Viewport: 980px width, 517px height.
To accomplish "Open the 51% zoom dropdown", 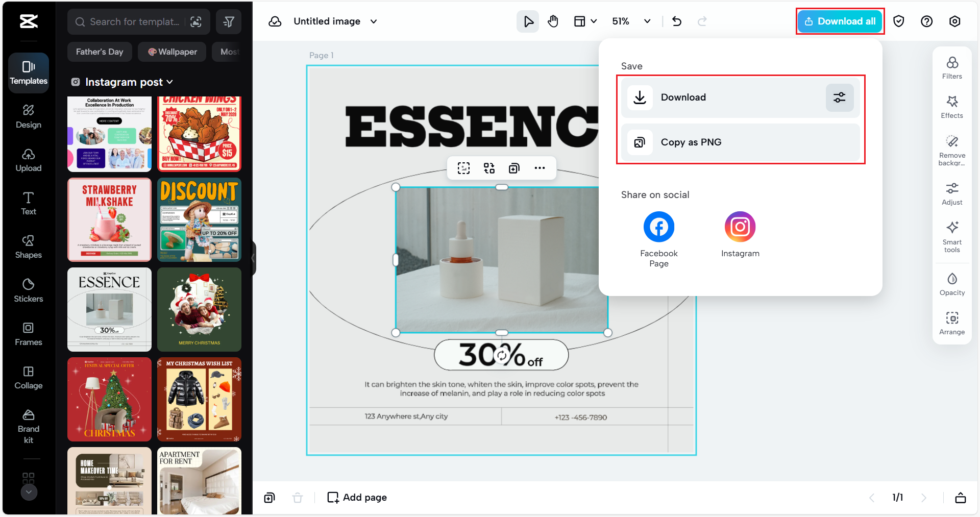I will pyautogui.click(x=631, y=21).
